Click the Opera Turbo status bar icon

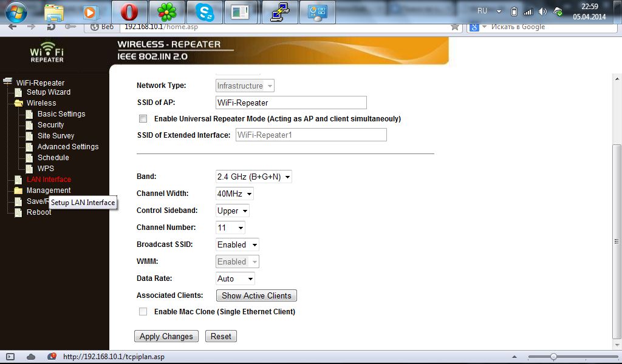click(52, 357)
